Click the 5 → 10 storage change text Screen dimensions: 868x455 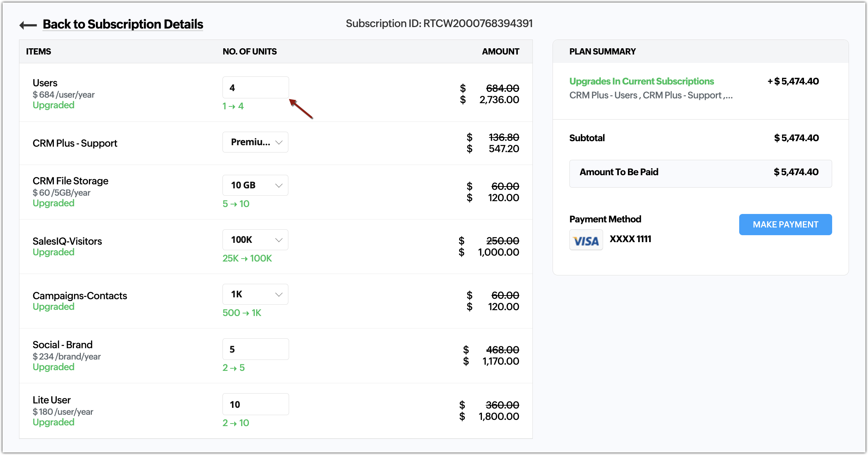pyautogui.click(x=236, y=204)
